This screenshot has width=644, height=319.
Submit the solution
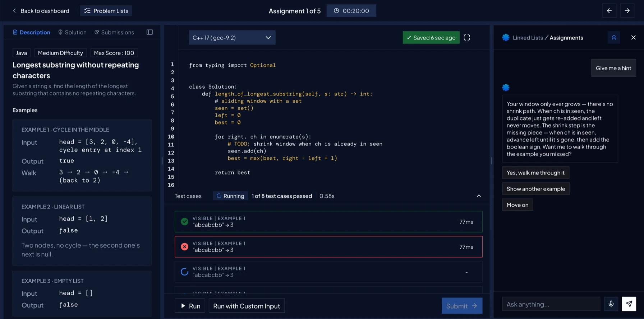coord(462,306)
